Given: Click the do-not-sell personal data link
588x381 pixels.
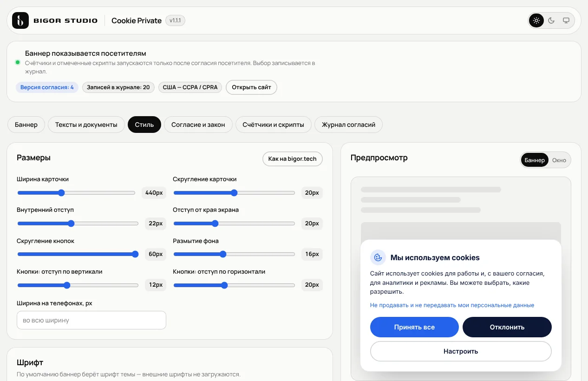Looking at the screenshot, I should click(452, 305).
